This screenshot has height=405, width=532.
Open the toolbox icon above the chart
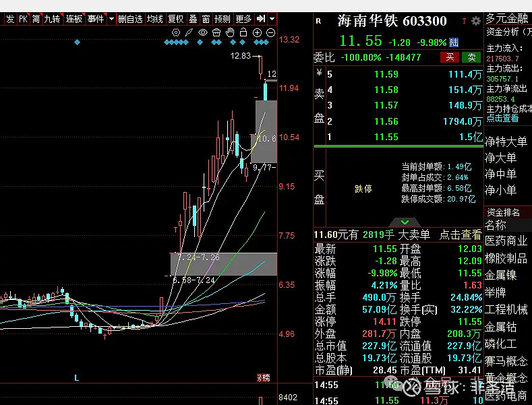[x=216, y=32]
